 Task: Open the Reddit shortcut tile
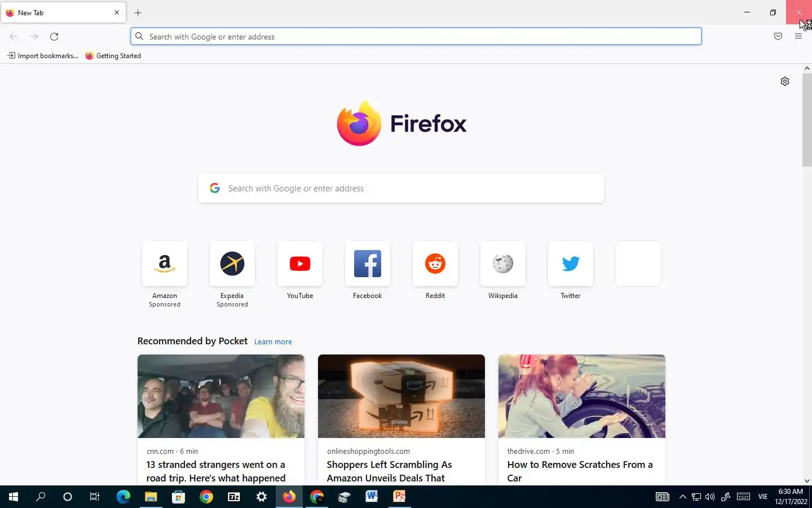tap(435, 264)
